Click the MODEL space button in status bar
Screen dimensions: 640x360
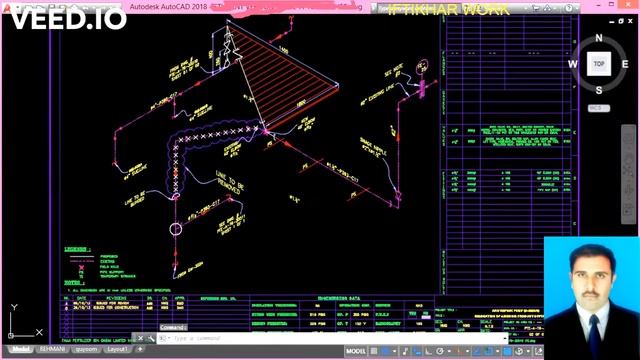356,351
